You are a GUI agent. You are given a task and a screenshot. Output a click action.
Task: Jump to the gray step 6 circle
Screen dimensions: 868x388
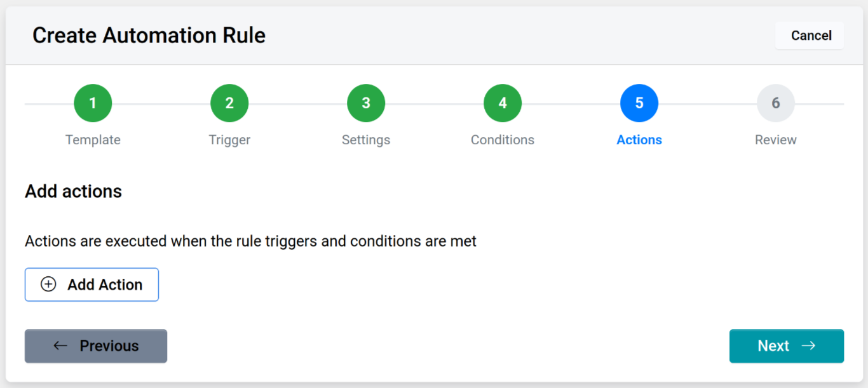(776, 103)
